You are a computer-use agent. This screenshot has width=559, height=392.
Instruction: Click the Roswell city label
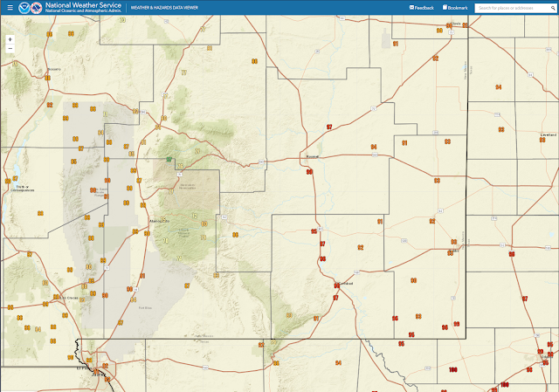coord(313,156)
